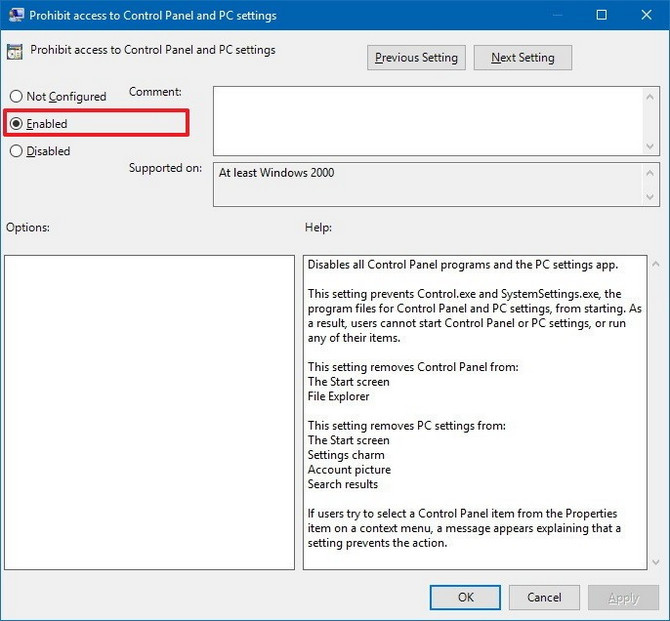Close the dialog with the X button
The image size is (670, 621).
647,15
